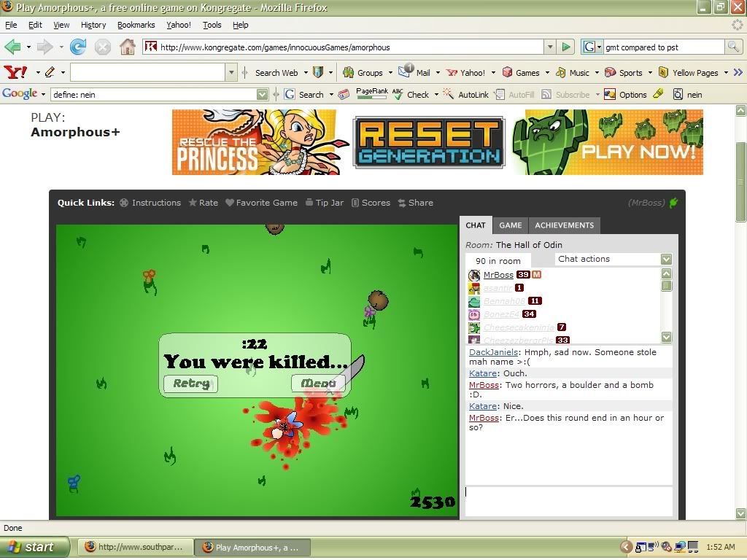Open the History menu
This screenshot has width=747, height=560.
click(x=93, y=25)
